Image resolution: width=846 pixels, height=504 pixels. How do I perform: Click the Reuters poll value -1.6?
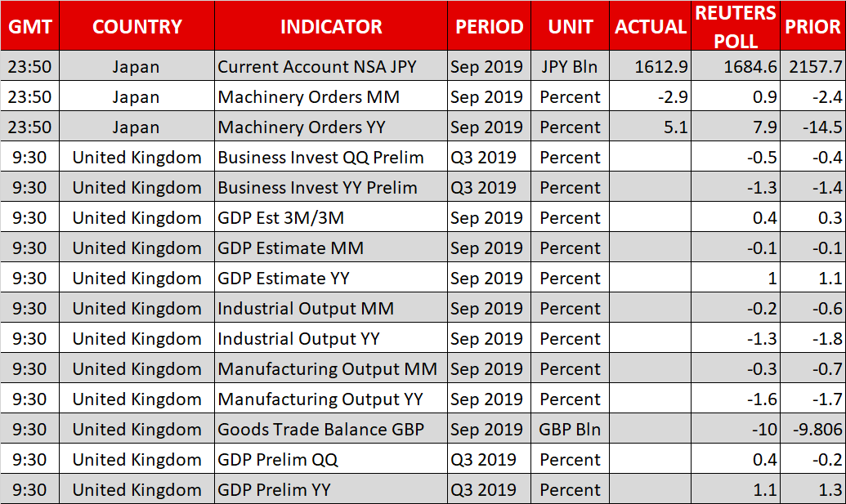[x=763, y=399]
